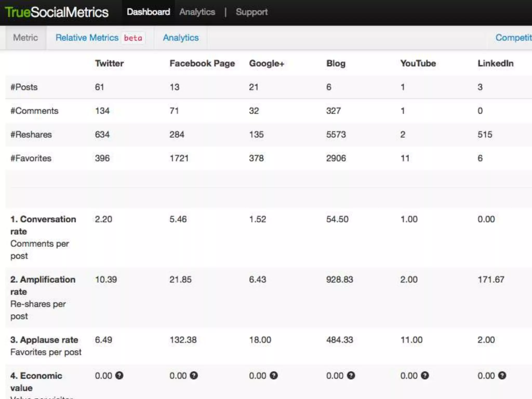Open Support in the top bar
Image resolution: width=532 pixels, height=399 pixels.
252,12
